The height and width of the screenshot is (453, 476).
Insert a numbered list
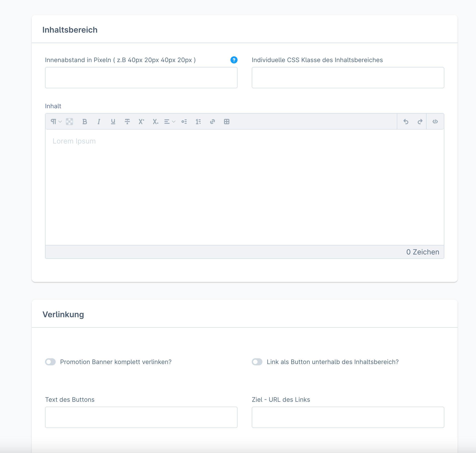click(x=198, y=122)
